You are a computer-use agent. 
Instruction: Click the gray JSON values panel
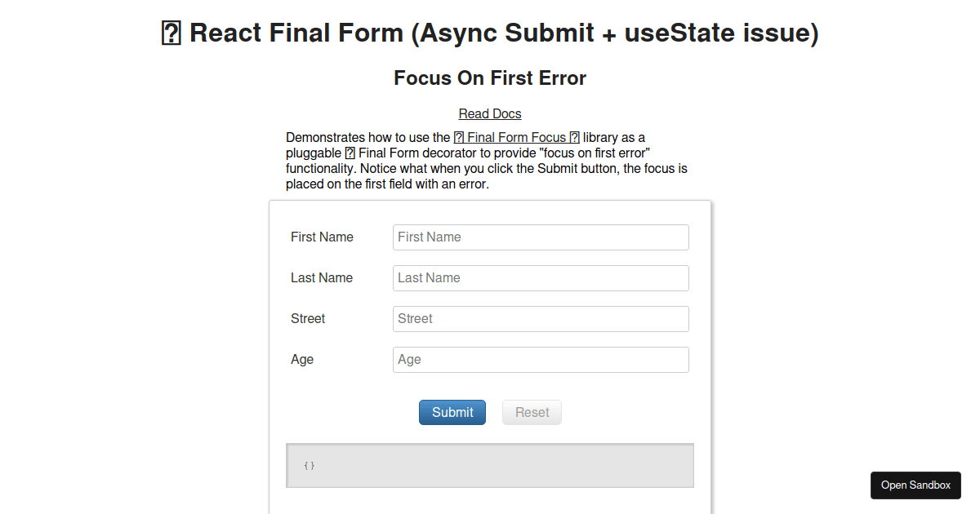489,465
